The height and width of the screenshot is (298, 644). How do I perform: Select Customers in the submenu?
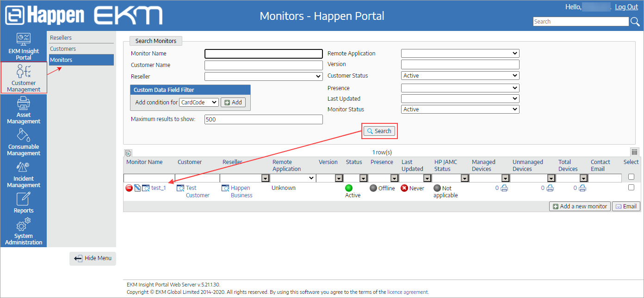[63, 49]
